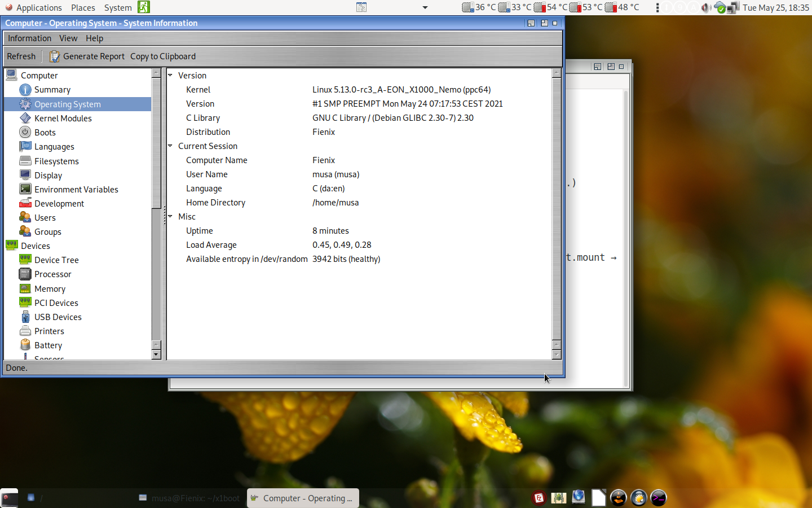Viewport: 812px width, 508px height.
Task: Select the Environment Variables tree item
Action: pos(76,190)
